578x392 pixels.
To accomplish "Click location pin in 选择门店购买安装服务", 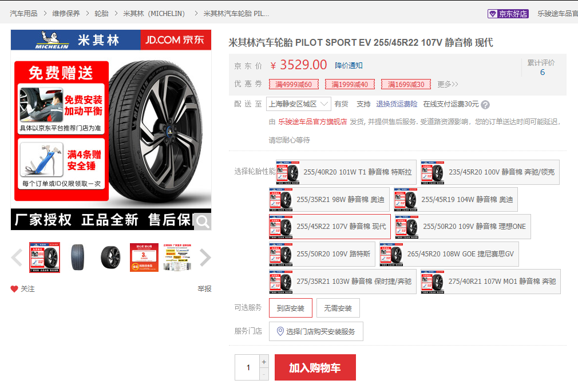I will 280,331.
